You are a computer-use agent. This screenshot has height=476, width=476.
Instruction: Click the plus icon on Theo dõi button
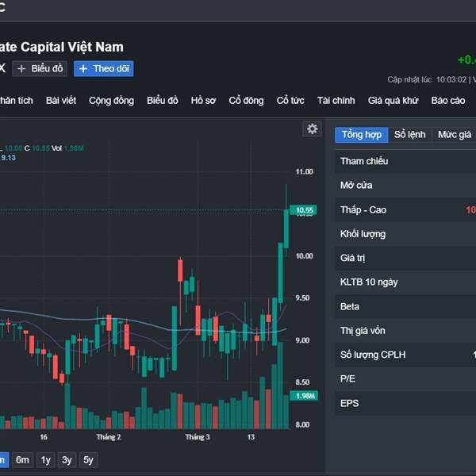pos(83,69)
